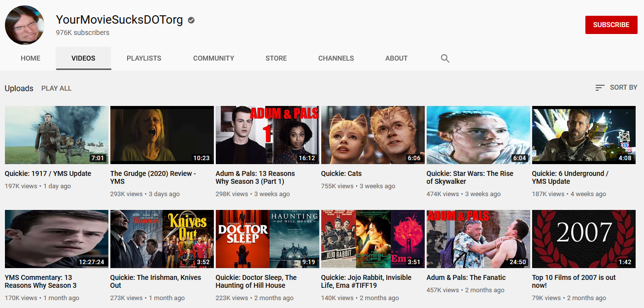The width and height of the screenshot is (644, 308).
Task: Click the '187K views • 4 weeks ago' text
Action: [x=569, y=194]
